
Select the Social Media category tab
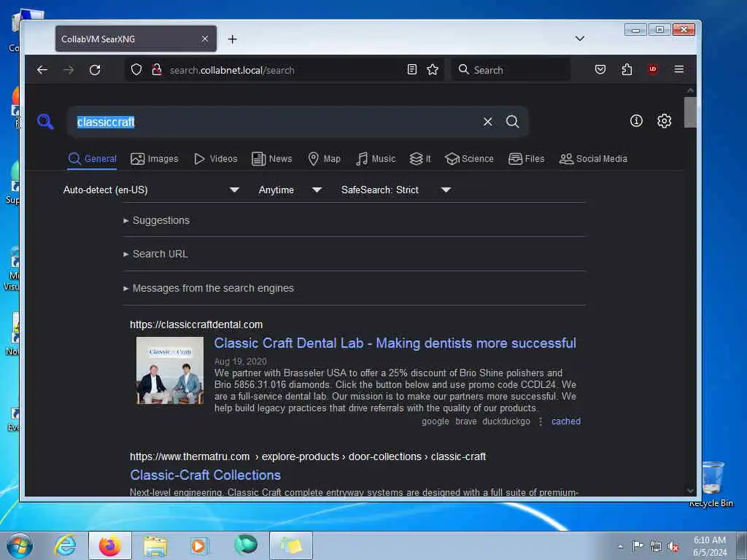pos(593,159)
